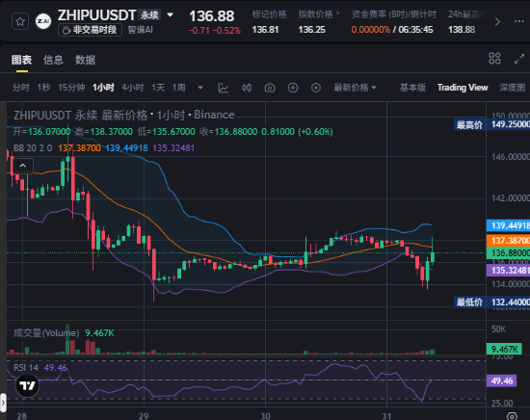Switch to 深度图 depth chart
The width and height of the screenshot is (530, 420).
pyautogui.click(x=513, y=88)
